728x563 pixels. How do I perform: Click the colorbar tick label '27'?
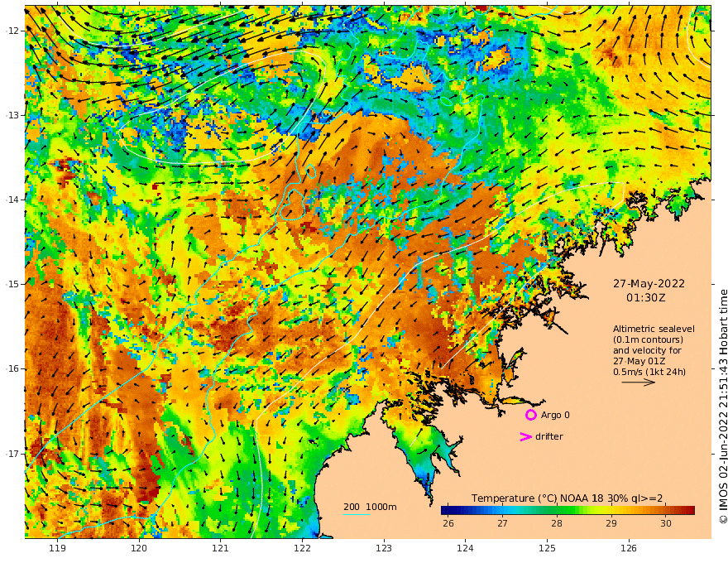pyautogui.click(x=502, y=523)
